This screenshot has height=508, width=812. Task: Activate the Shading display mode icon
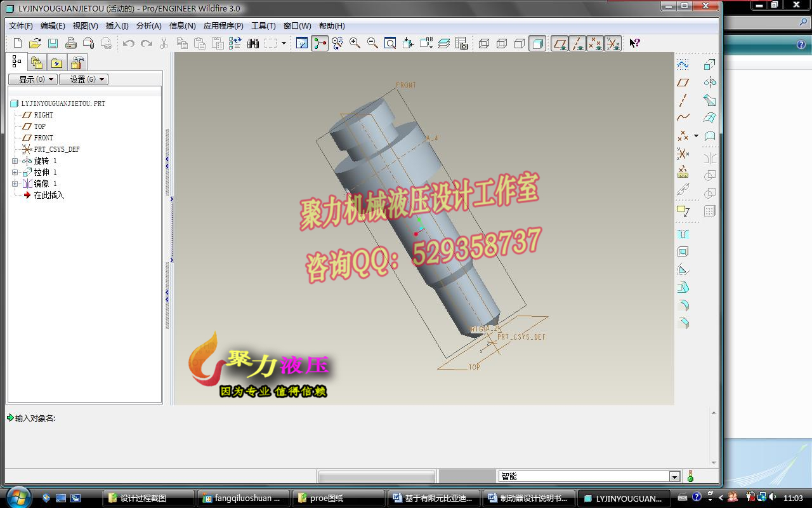(538, 43)
